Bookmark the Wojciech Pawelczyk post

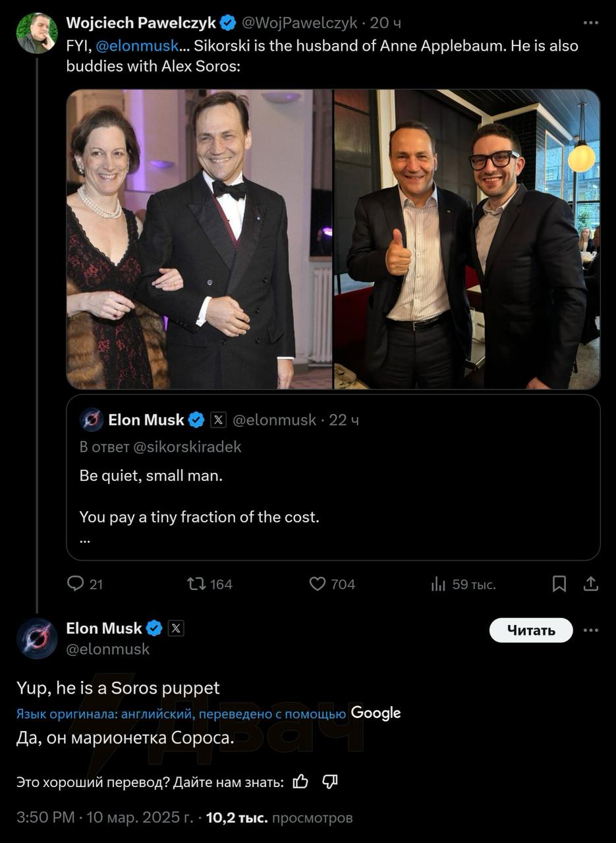(559, 584)
